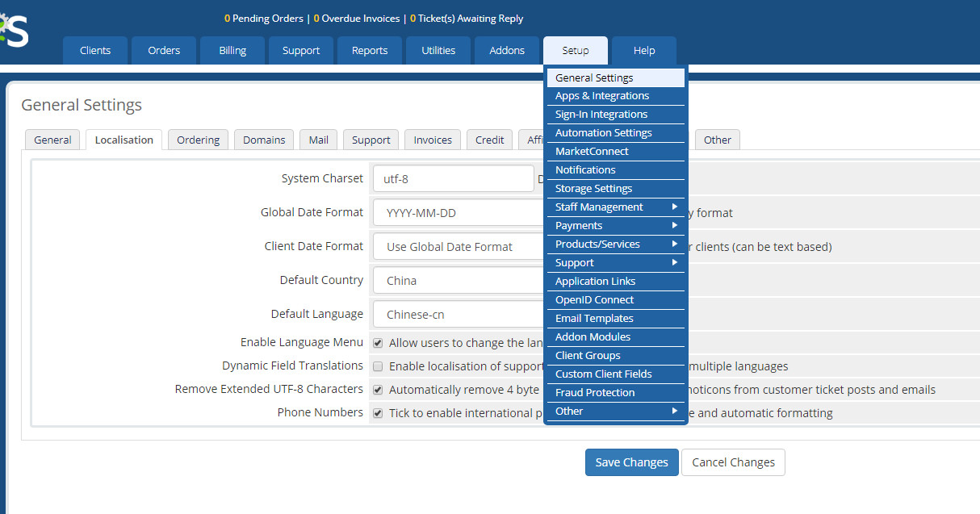This screenshot has width=980, height=514.
Task: Expand the Staff Management submenu
Action: (615, 207)
